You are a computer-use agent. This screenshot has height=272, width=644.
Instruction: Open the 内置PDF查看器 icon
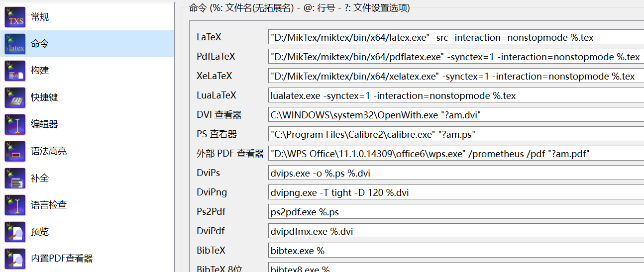coord(15,259)
